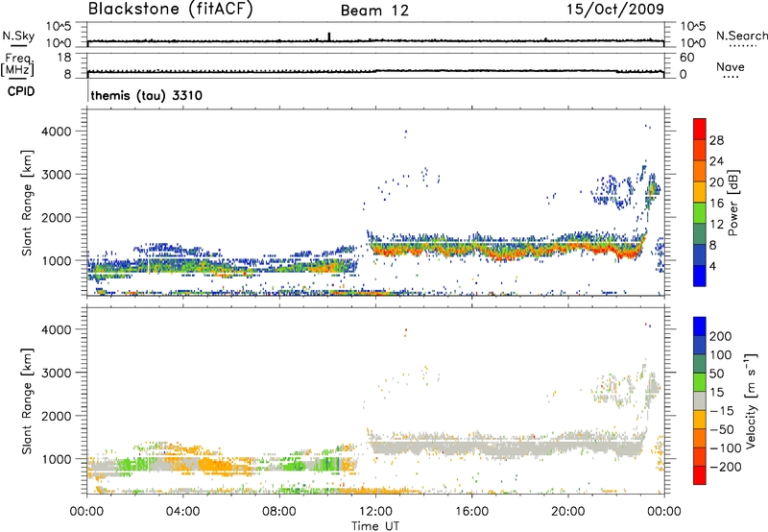This screenshot has width=768, height=532.
Task: Click the '60' Nave axis tick
Action: pos(687,58)
